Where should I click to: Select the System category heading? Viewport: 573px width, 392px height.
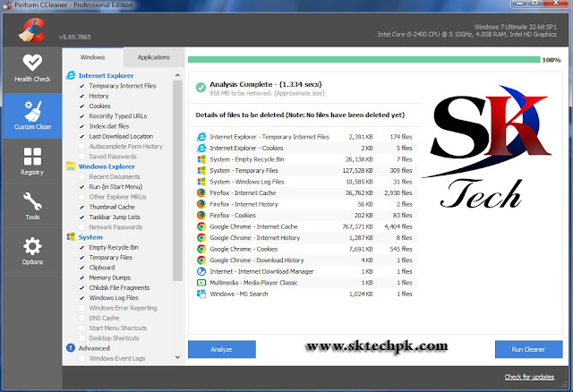(90, 237)
